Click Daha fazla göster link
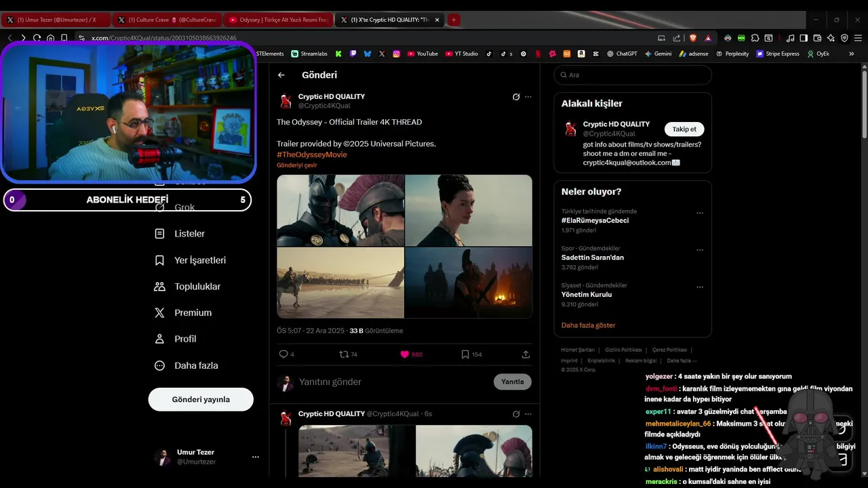The height and width of the screenshot is (488, 868). (589, 325)
